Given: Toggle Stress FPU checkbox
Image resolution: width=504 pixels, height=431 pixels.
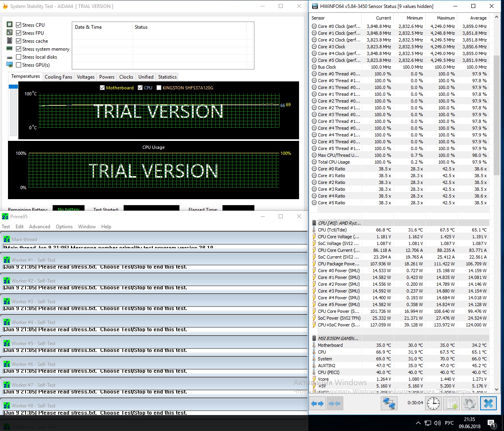Looking at the screenshot, I should (18, 33).
